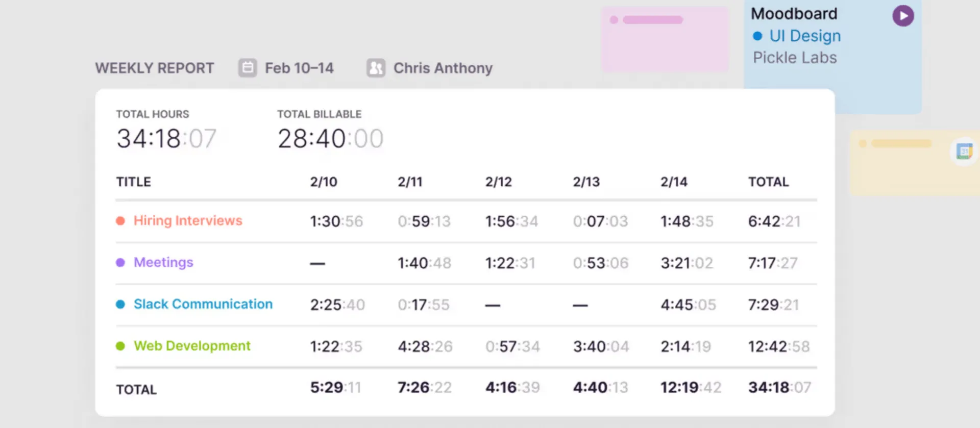Select Web Development row title
Viewport: 980px width, 428px height.
tap(192, 346)
